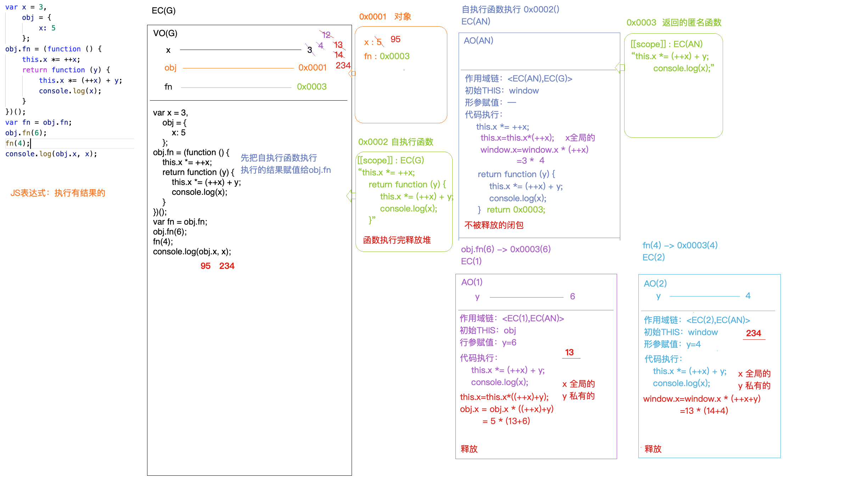Image resolution: width=868 pixels, height=480 pixels.
Task: Click the "obj.fn(6) –> 0x0003(6)" heading
Action: [x=505, y=249]
